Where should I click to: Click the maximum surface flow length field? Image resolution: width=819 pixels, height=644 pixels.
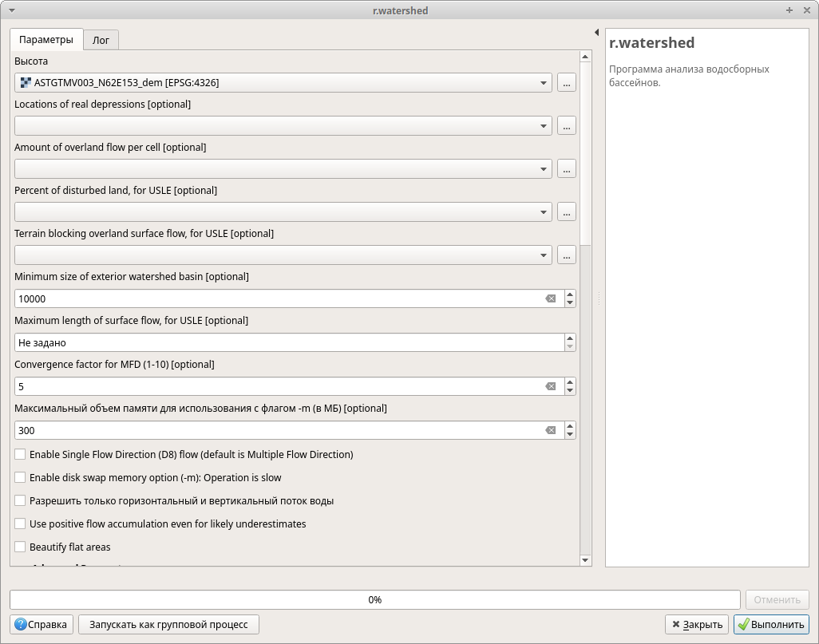[287, 342]
